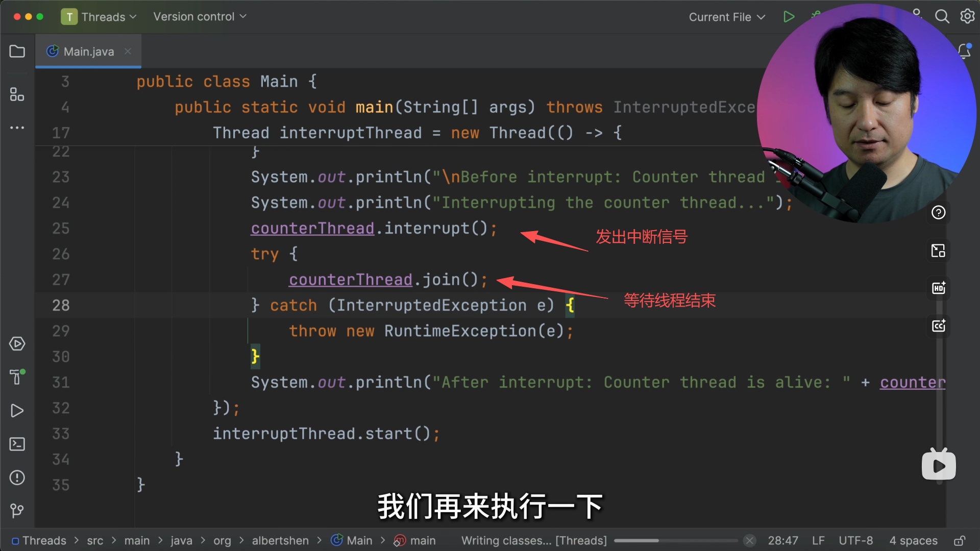Open the Run tool window
Screen dimensions: 980x551
17,411
